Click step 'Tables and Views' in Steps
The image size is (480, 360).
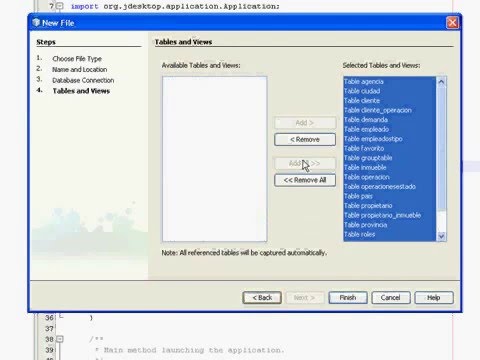(x=81, y=91)
